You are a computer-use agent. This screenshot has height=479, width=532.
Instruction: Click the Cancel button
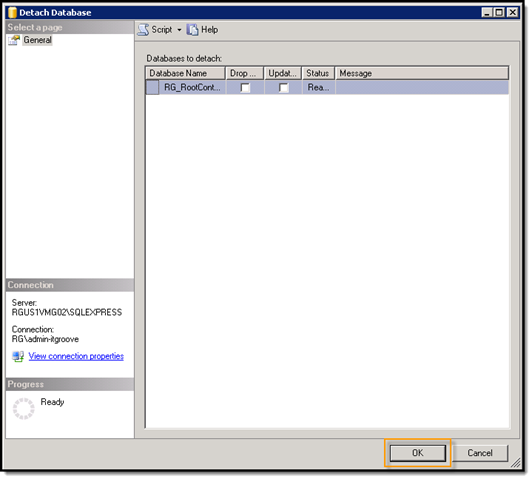coord(480,453)
